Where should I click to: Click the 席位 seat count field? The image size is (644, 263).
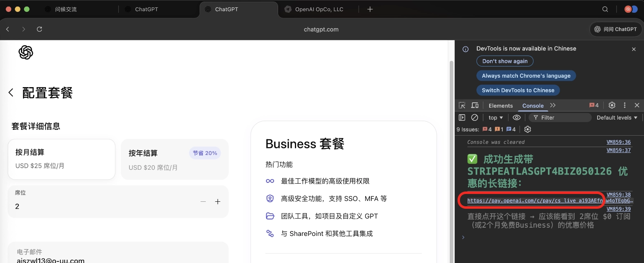tap(118, 201)
